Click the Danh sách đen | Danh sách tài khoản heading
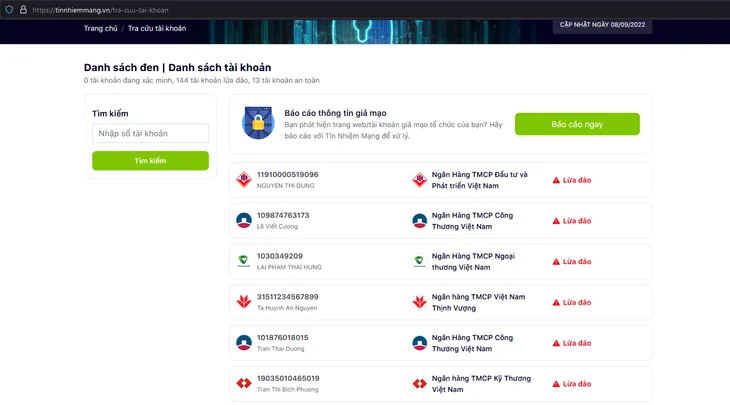730x405 pixels. [177, 68]
